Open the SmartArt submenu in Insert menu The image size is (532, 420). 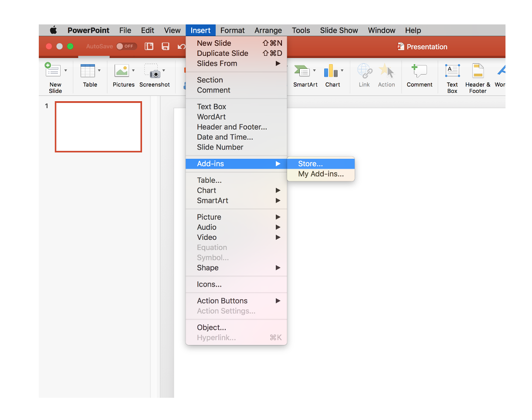tap(236, 200)
